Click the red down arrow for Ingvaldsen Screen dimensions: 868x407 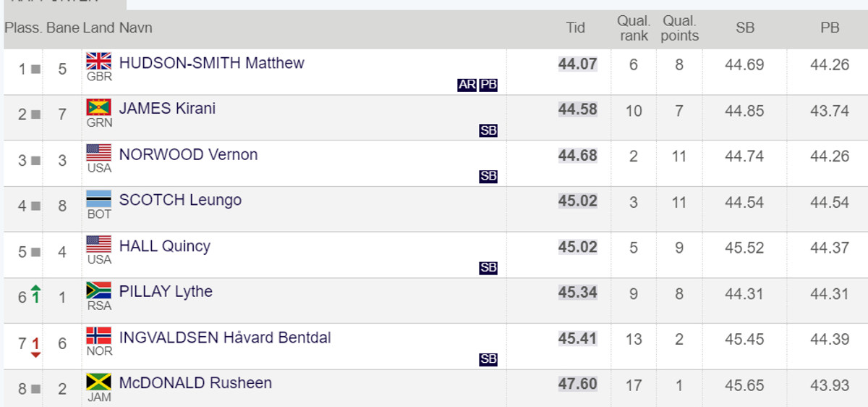[x=35, y=345]
